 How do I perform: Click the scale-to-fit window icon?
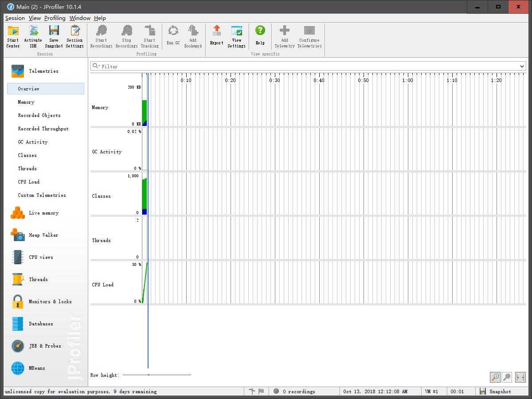[x=520, y=377]
